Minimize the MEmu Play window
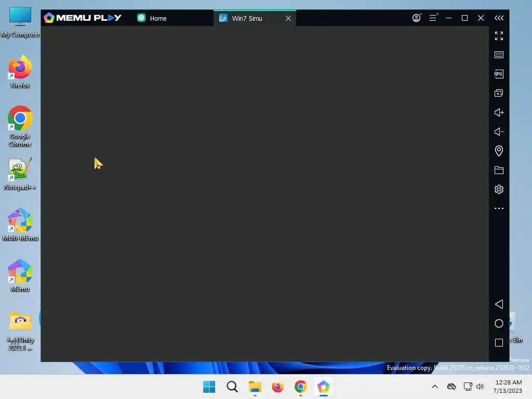532x399 pixels. point(448,18)
